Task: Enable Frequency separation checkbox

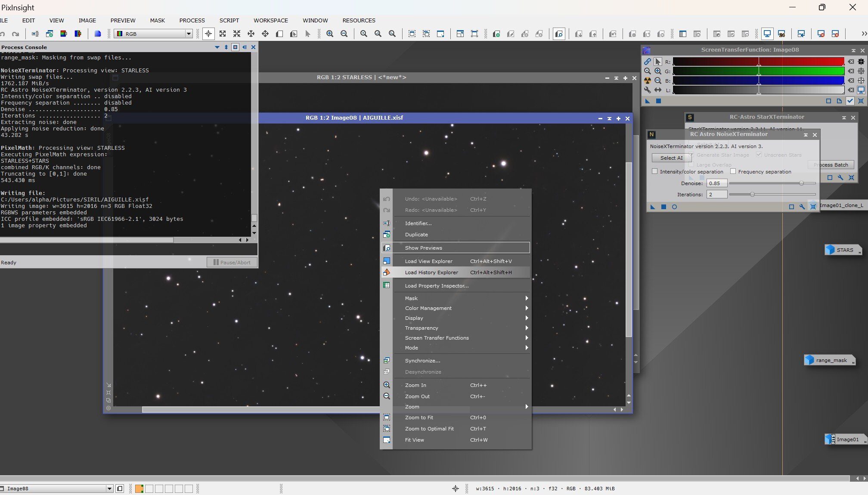Action: [733, 171]
